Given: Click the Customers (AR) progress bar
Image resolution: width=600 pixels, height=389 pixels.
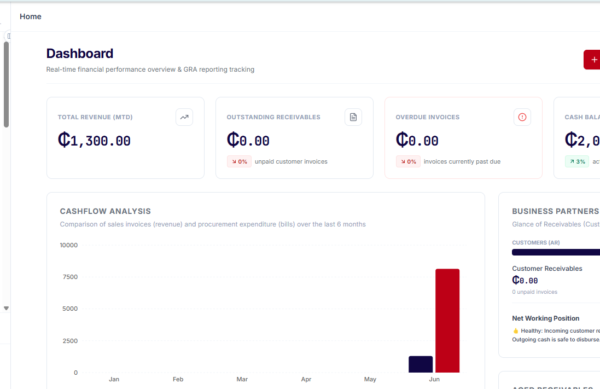Looking at the screenshot, I should click(556, 252).
